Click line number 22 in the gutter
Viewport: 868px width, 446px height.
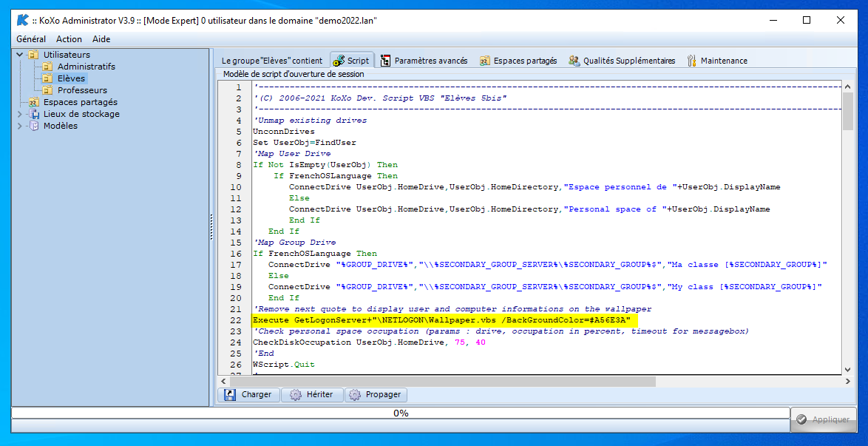pos(236,320)
